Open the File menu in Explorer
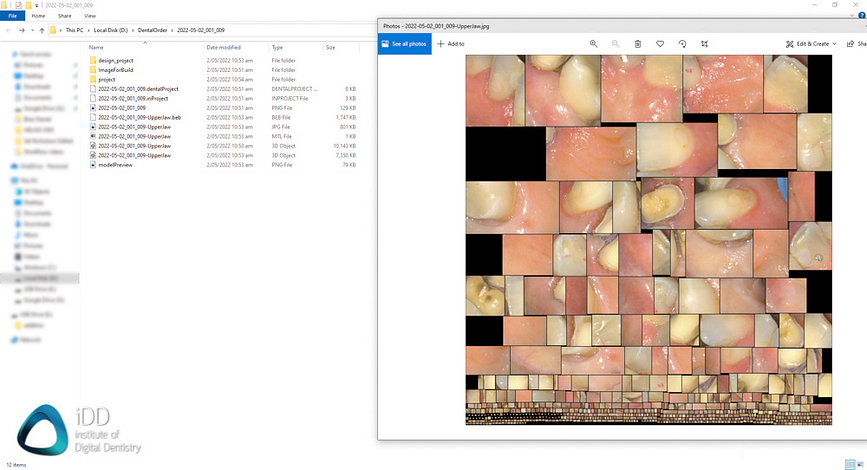 12,16
